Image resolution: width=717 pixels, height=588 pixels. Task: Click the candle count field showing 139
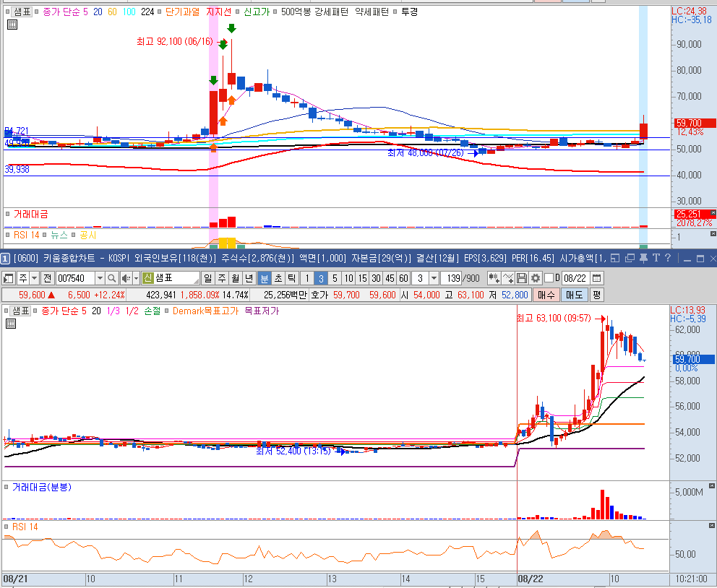(x=451, y=278)
